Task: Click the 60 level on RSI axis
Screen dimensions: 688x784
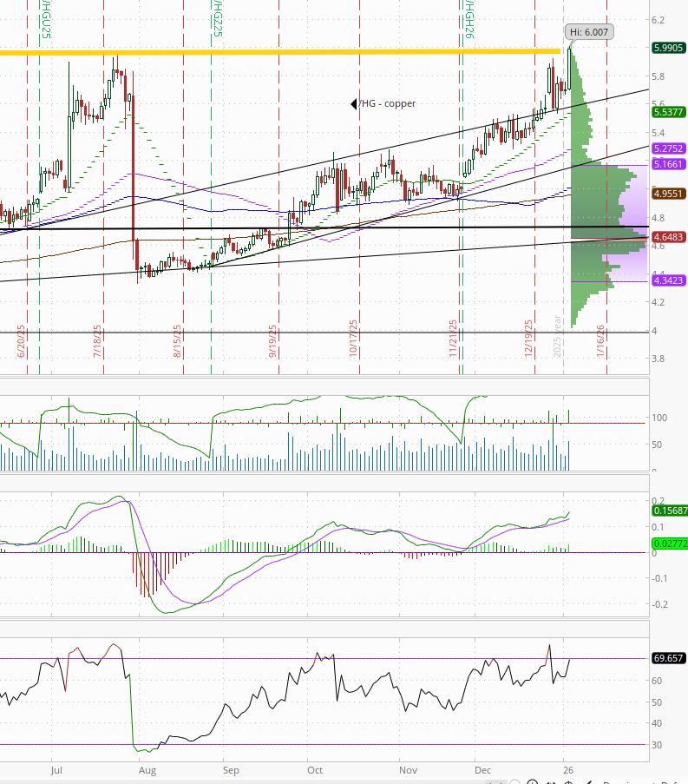Action: click(657, 681)
